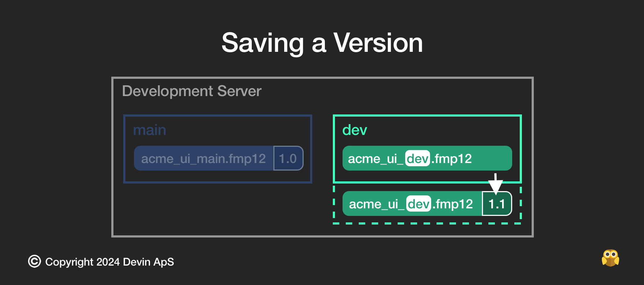Click highlighted "dev" in the 1.1 file name
Image resolution: width=644 pixels, height=285 pixels.
point(419,204)
